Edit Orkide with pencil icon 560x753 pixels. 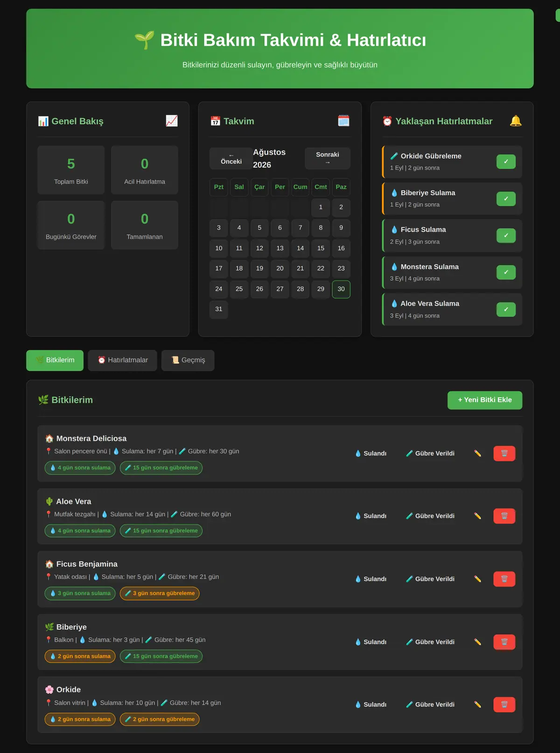(x=477, y=704)
